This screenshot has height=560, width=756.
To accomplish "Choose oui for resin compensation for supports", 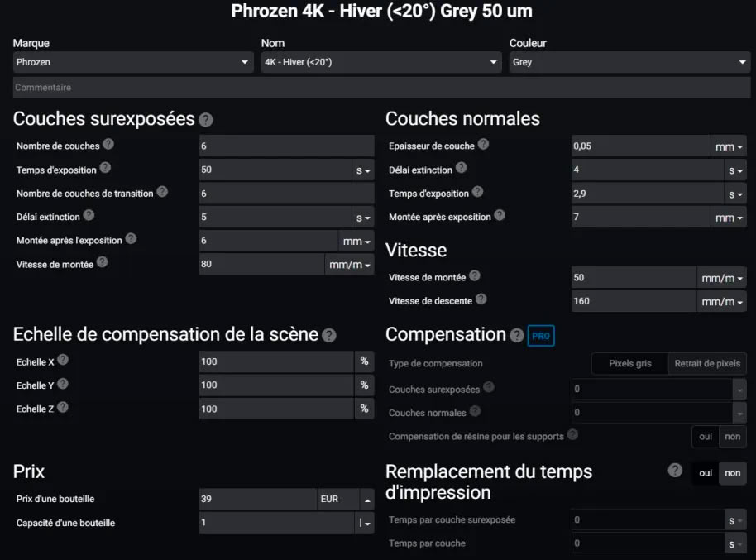I will pos(705,437).
